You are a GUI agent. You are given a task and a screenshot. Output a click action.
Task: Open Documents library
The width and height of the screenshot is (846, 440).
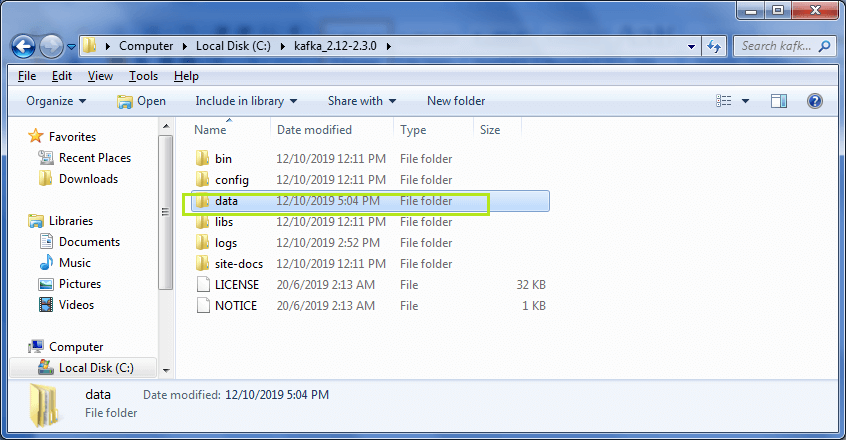[x=80, y=242]
